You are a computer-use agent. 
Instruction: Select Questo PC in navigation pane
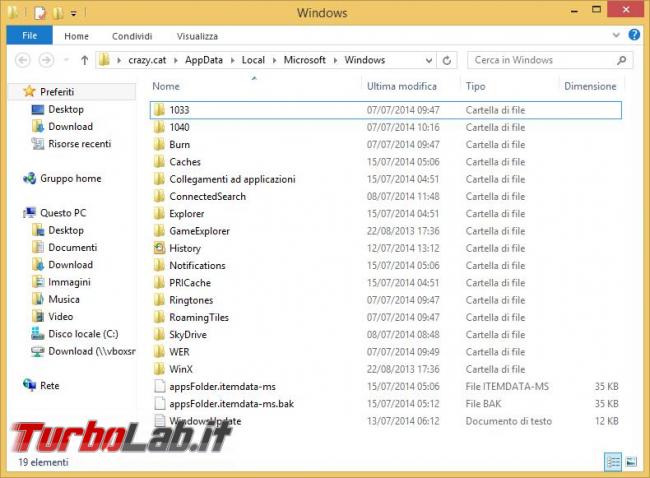click(x=63, y=213)
